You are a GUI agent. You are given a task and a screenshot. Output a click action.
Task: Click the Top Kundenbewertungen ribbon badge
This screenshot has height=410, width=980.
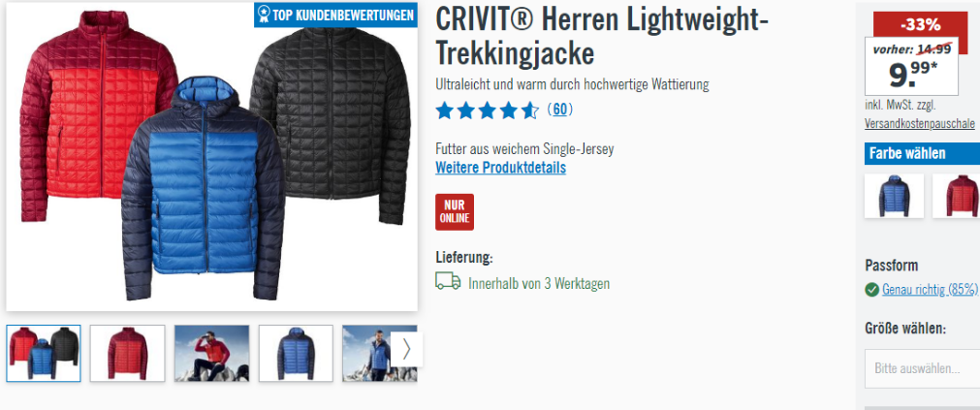coord(335,15)
